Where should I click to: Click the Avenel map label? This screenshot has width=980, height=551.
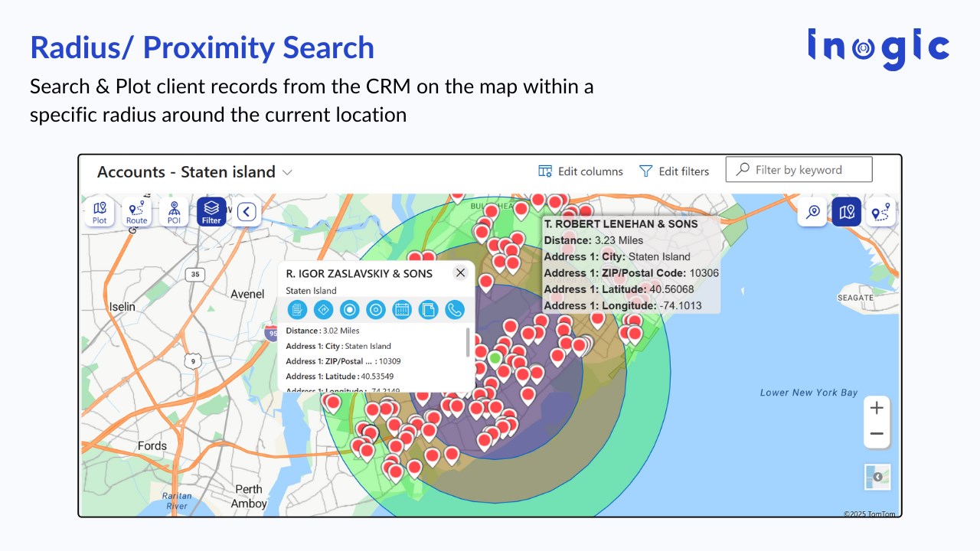[247, 293]
